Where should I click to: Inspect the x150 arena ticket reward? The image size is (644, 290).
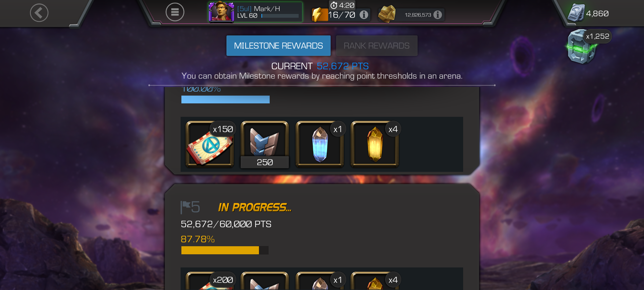[210, 144]
